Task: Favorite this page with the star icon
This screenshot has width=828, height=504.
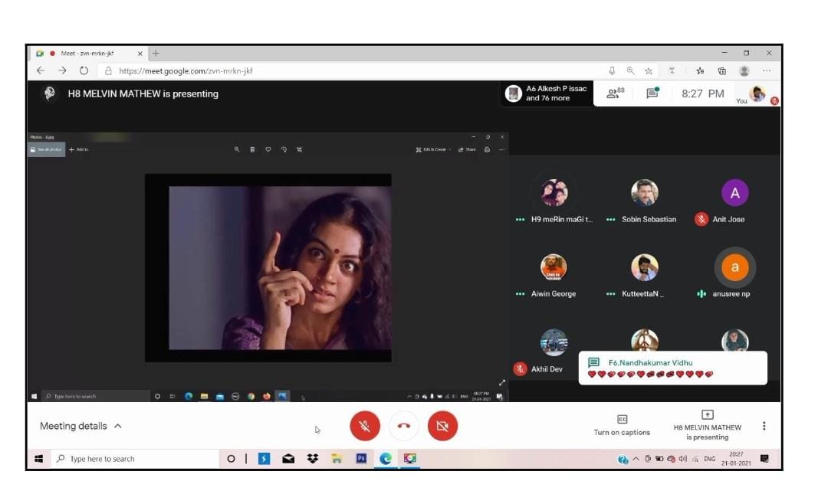Action: tap(649, 70)
